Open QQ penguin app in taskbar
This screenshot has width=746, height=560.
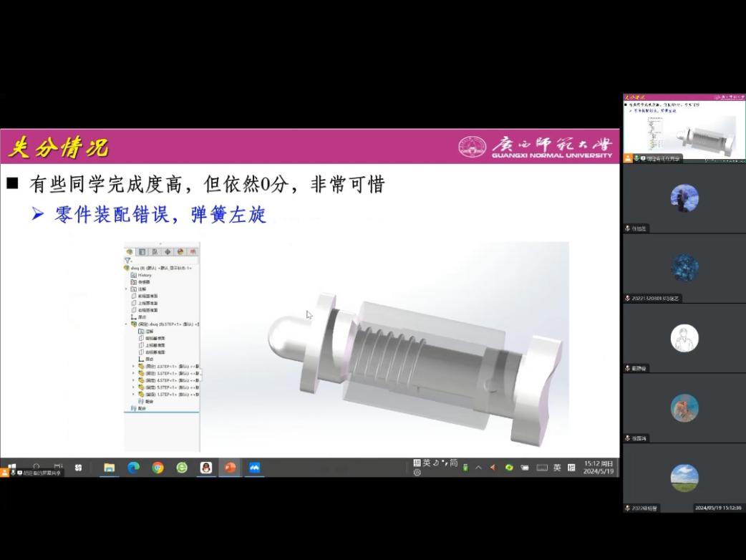[x=206, y=468]
